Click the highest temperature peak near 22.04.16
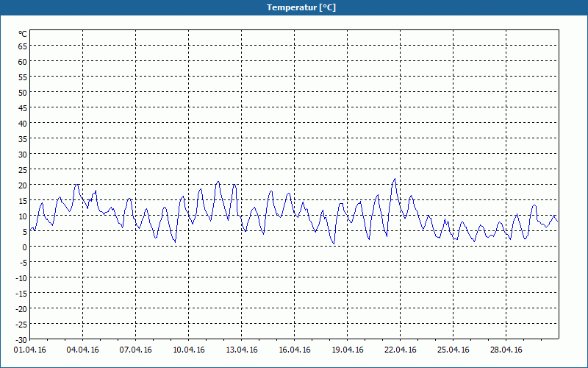This screenshot has height=368, width=588. 395,179
